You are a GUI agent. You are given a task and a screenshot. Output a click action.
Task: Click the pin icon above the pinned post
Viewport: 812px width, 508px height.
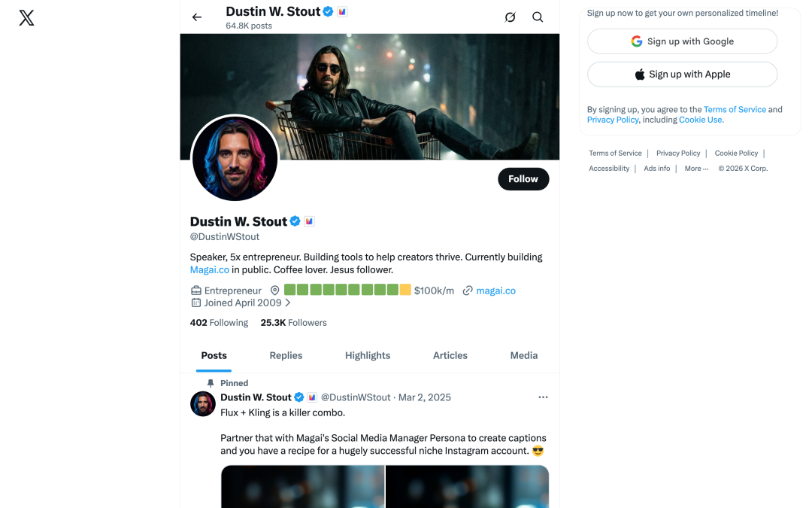[x=211, y=382]
